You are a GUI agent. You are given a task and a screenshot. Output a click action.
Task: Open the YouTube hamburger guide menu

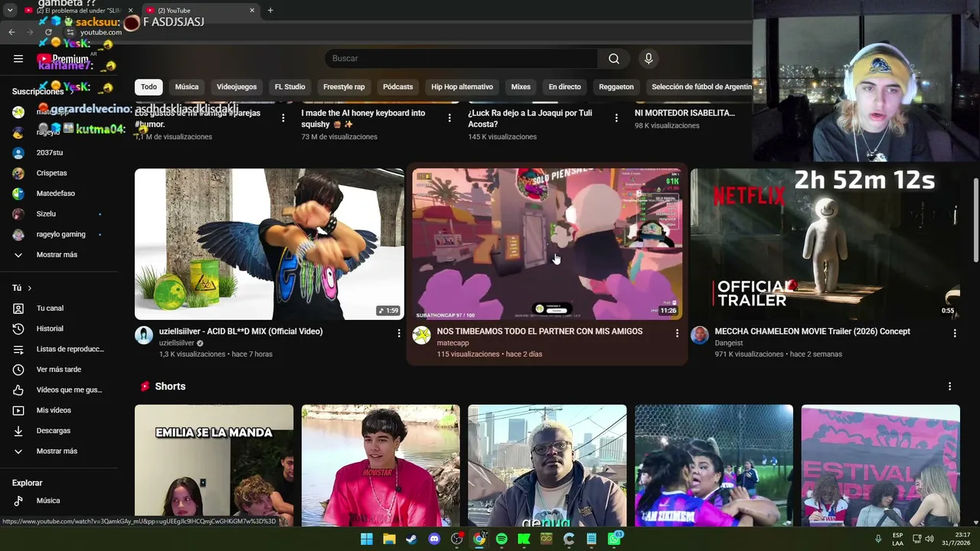point(18,59)
